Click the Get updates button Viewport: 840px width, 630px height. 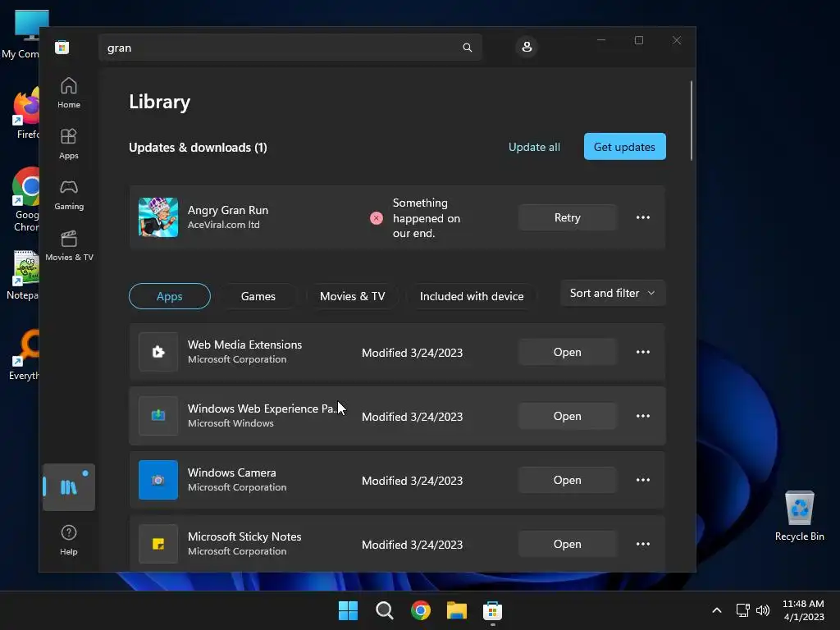(x=624, y=147)
